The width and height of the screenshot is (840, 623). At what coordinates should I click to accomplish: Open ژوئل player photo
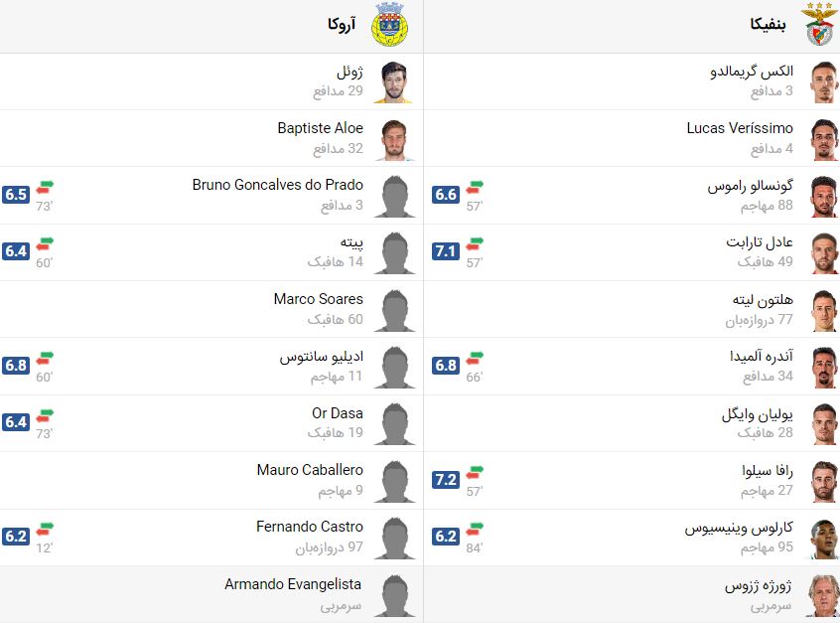pyautogui.click(x=393, y=81)
